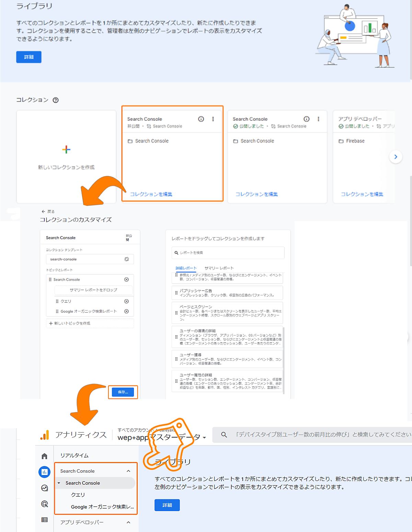The height and width of the screenshot is (532, 412).
Task: Click the drag handle beside the クエリ report
Action: (57, 301)
